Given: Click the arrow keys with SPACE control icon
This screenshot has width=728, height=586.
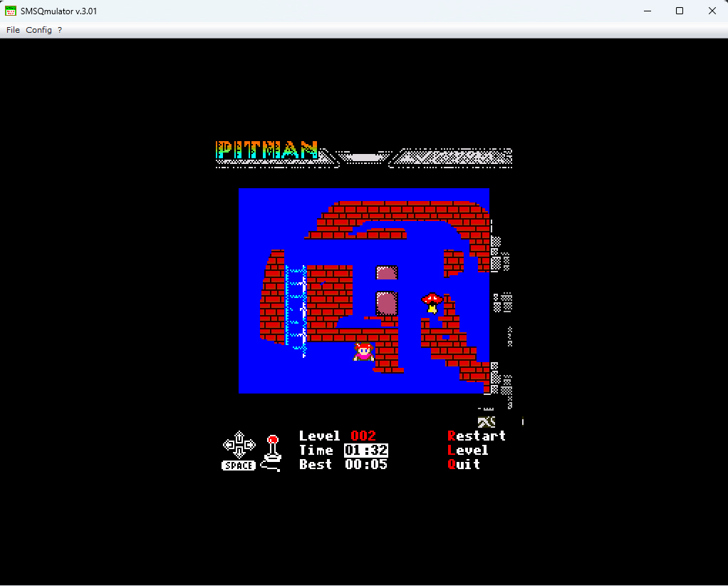Looking at the screenshot, I should point(239,451).
